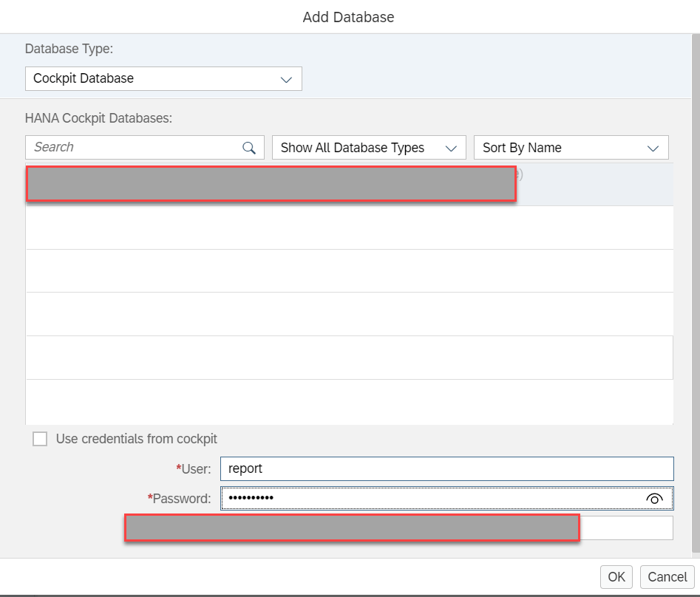Select the second row in database list
This screenshot has height=597, width=700.
(x=349, y=228)
